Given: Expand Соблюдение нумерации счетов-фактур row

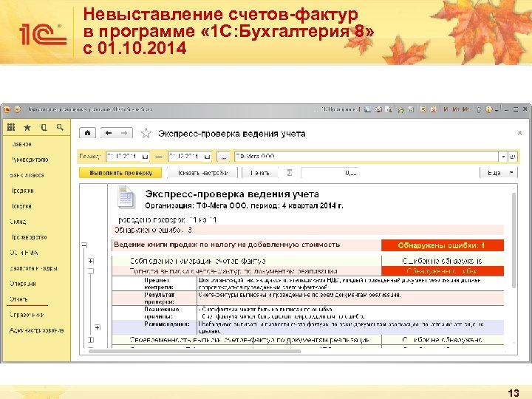Looking at the screenshot, I should click(91, 261).
